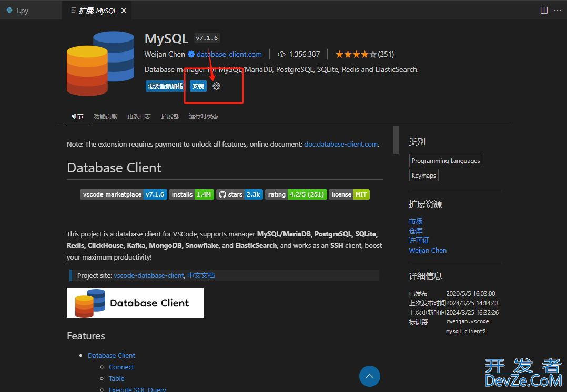This screenshot has height=392, width=567.
Task: Click the MySQL database extension logo
Action: (100, 64)
